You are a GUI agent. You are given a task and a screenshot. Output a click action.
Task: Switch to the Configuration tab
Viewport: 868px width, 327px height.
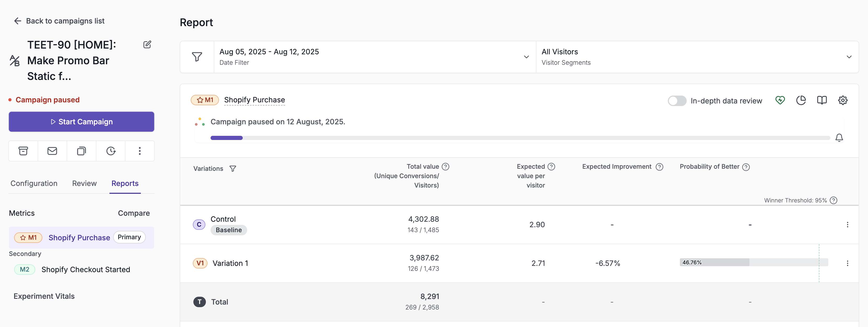coord(34,183)
